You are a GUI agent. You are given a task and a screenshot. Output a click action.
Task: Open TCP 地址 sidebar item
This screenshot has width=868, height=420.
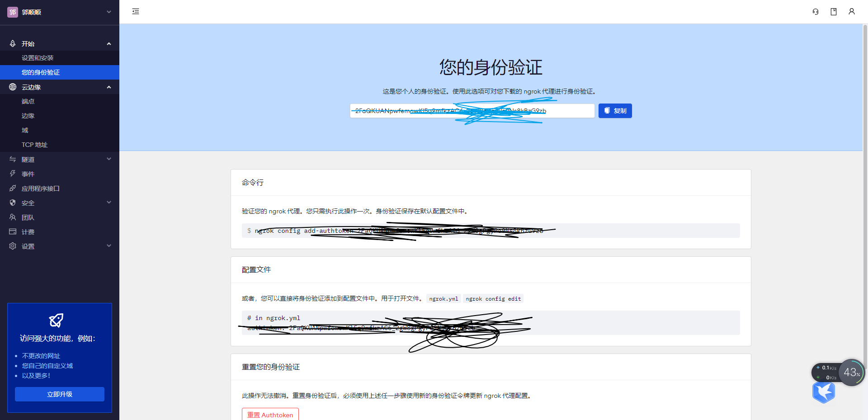[60, 145]
